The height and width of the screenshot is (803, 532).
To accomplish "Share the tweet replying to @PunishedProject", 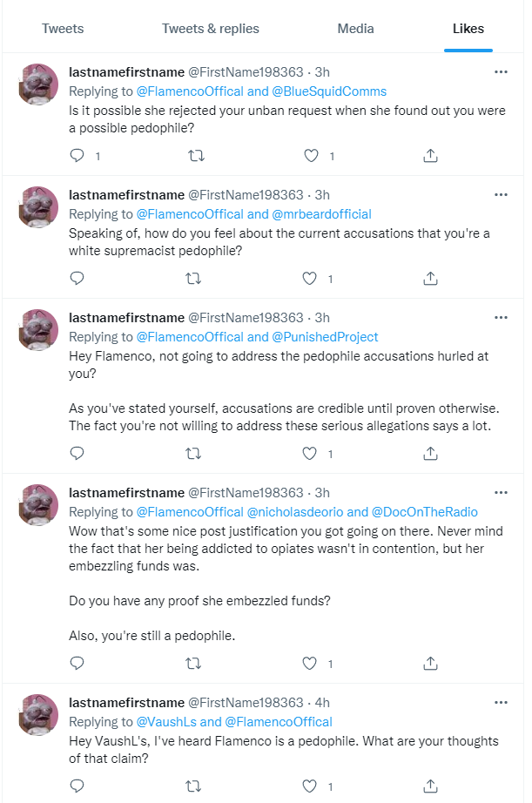I will coord(429,453).
